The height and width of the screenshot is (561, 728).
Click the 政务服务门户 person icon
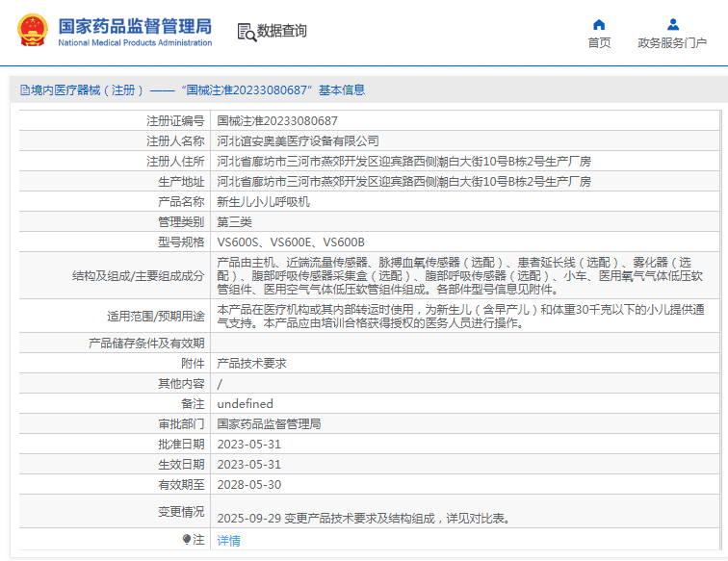(672, 24)
